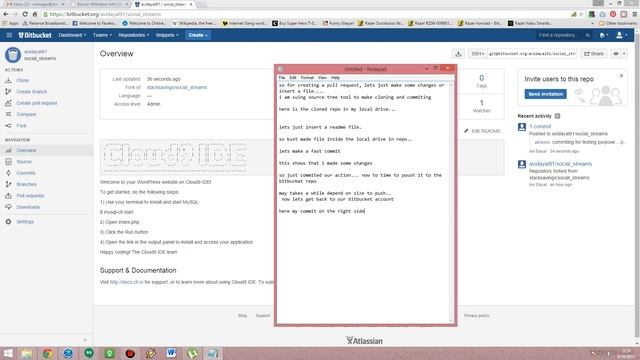This screenshot has height=360, width=640.
Task: Click the Fork sidebar icon
Action: (8, 126)
